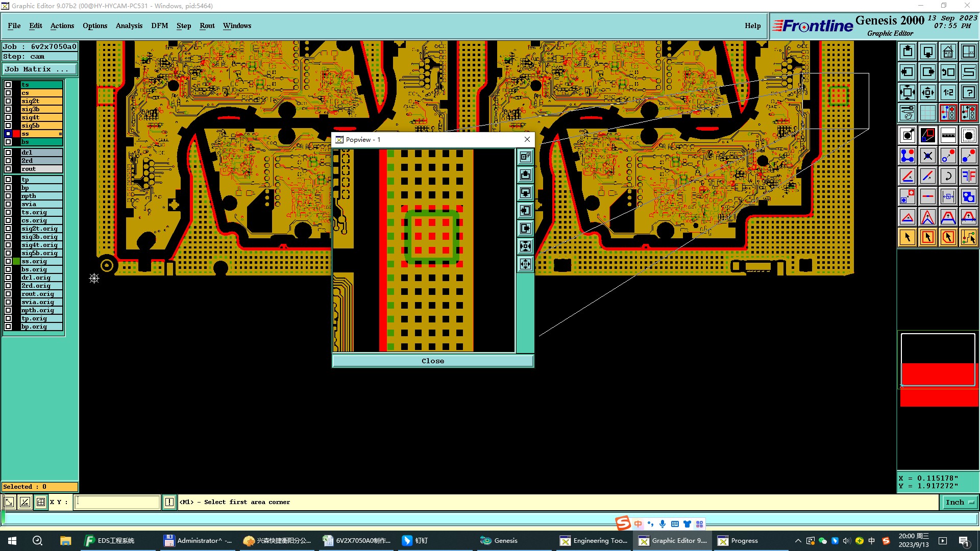Open the Options menu
This screenshot has height=551, width=980.
click(x=95, y=26)
